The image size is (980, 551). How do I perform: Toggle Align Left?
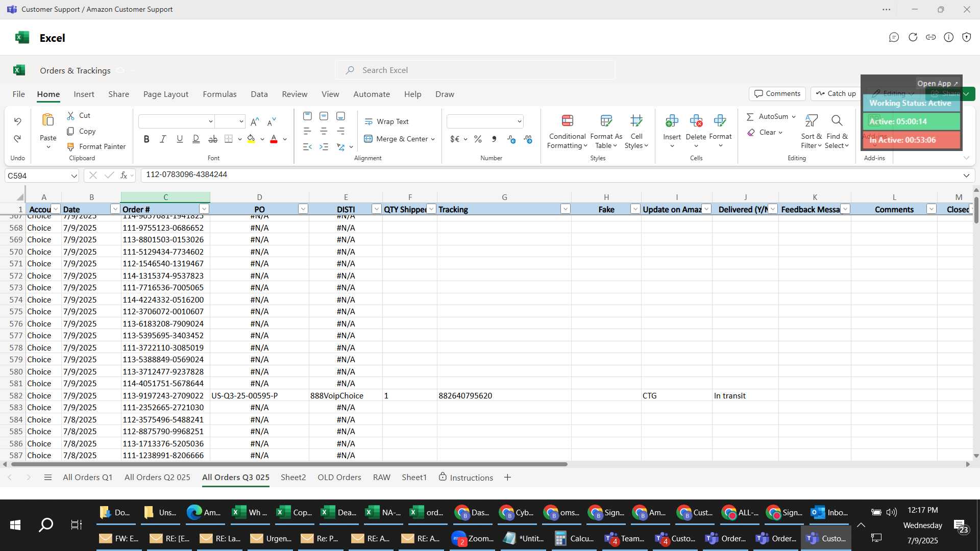pyautogui.click(x=307, y=131)
